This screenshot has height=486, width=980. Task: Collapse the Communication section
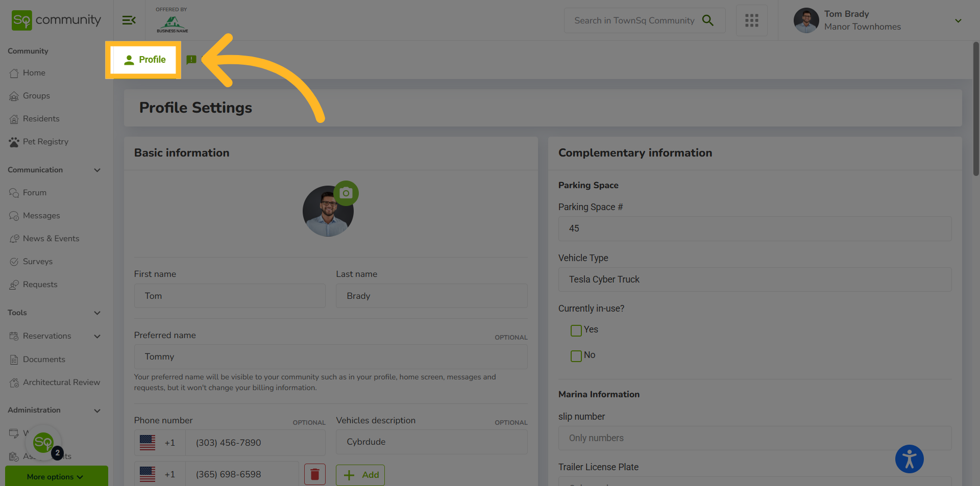(97, 170)
